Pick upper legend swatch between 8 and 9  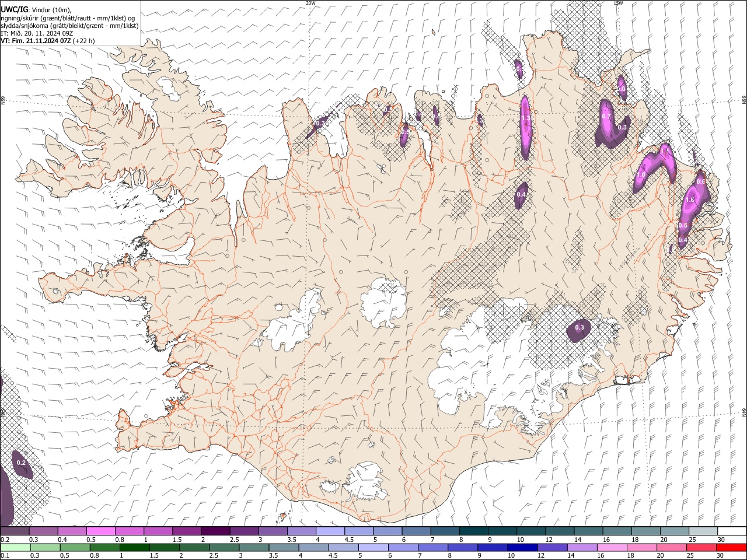coord(473,531)
